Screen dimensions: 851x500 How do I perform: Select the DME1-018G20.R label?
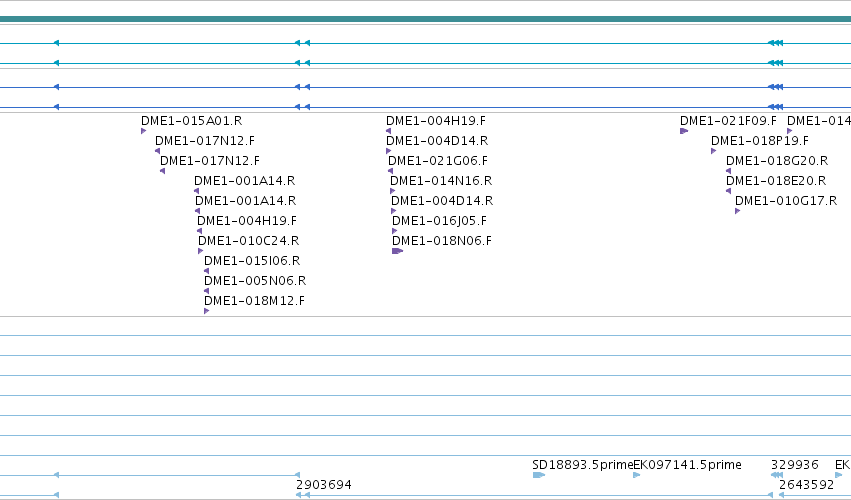pyautogui.click(x=777, y=161)
